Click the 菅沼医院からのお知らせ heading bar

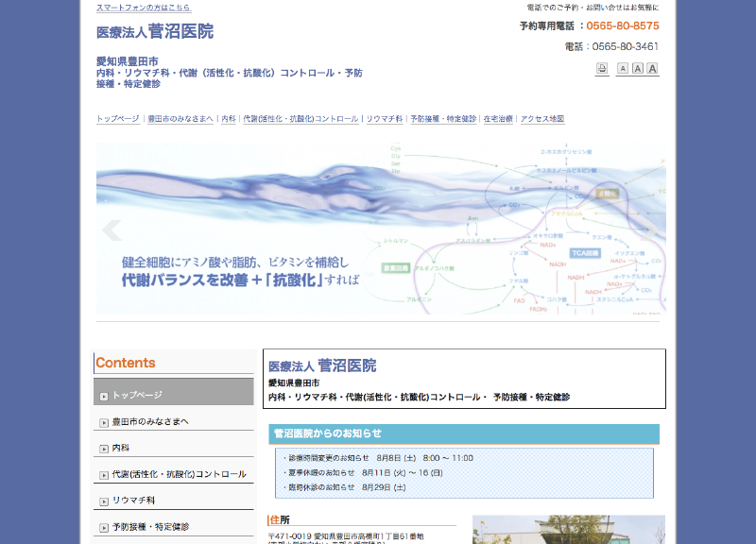point(464,433)
